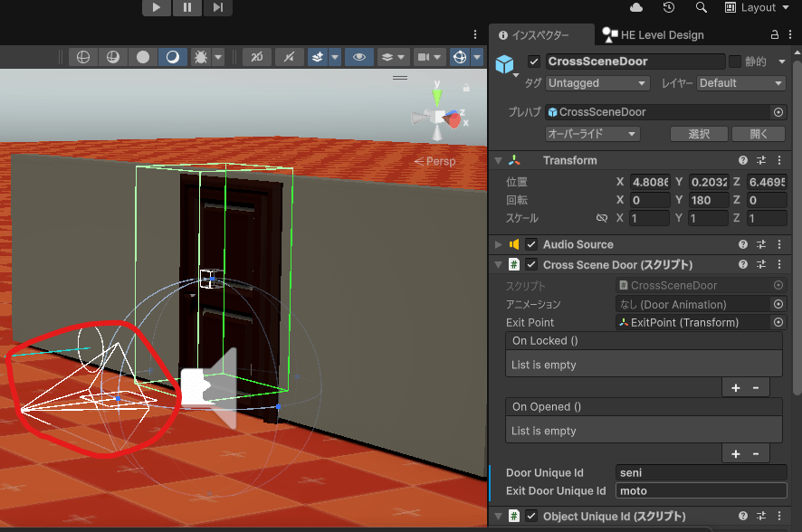
Task: Open Transform preset sliders icon
Action: point(761,160)
